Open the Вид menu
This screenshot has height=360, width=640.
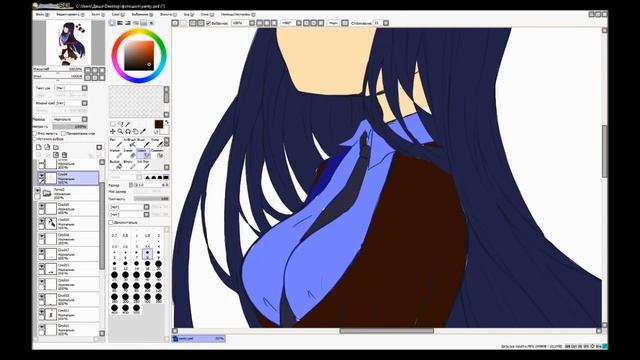point(188,15)
